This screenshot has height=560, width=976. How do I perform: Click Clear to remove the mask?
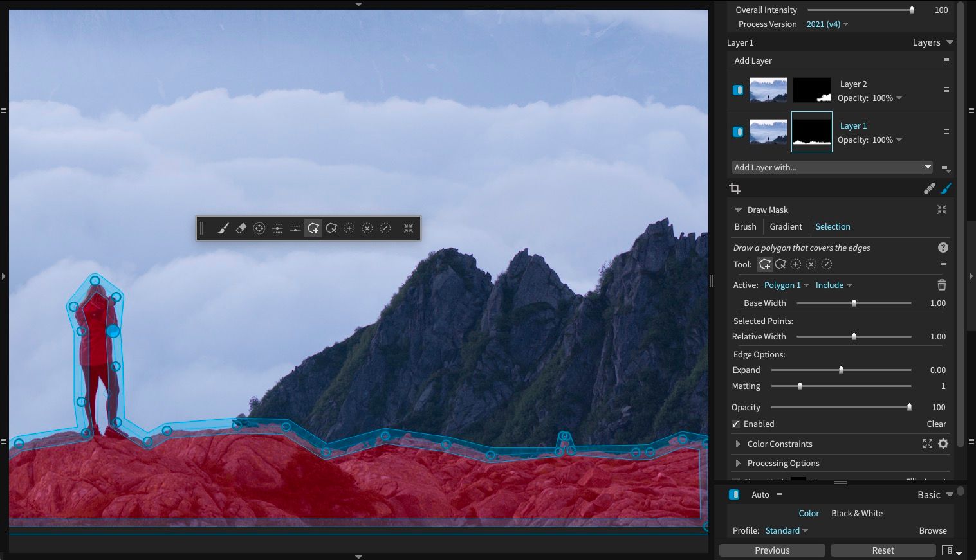[936, 424]
